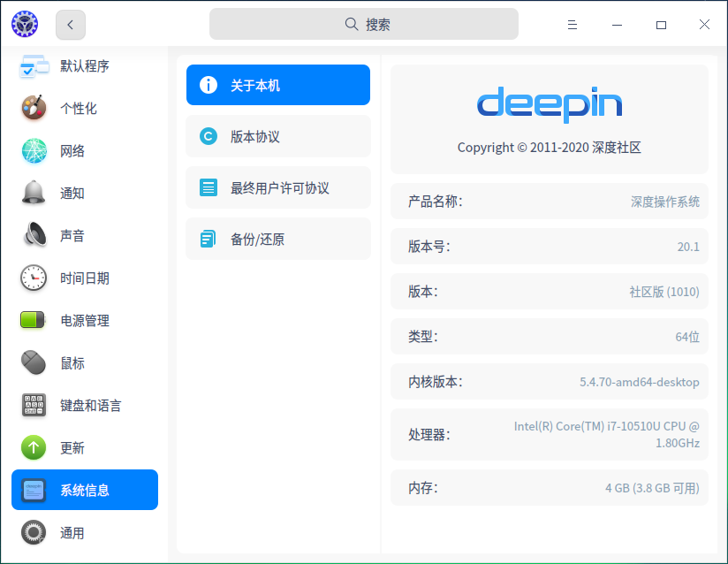Image resolution: width=728 pixels, height=564 pixels.
Task: Select 通用 label in sidebar
Action: [72, 533]
